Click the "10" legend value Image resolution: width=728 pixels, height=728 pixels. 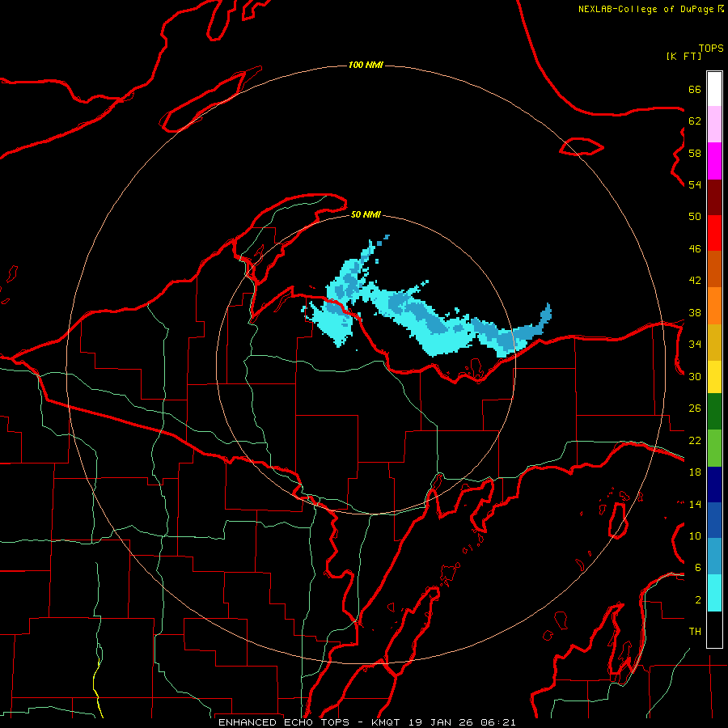695,536
